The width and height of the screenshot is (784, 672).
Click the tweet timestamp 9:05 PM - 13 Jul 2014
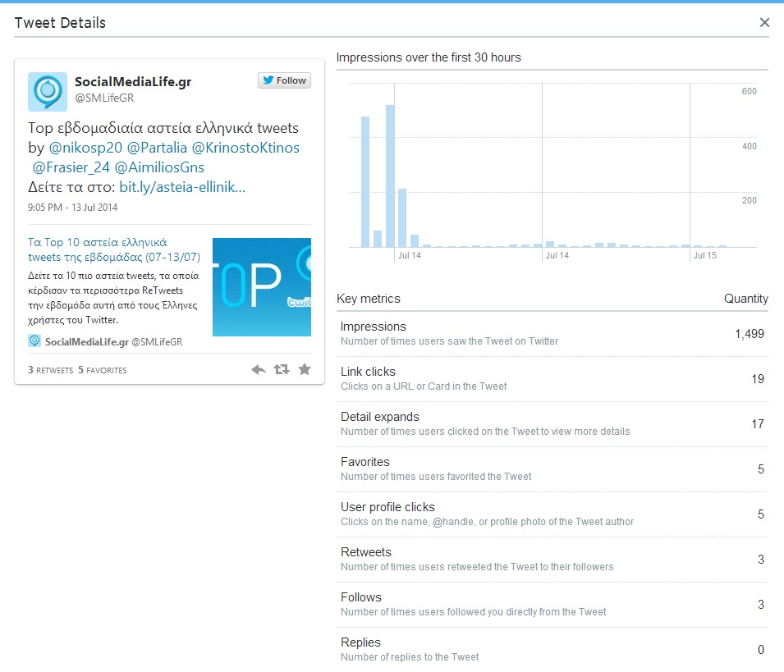(72, 208)
